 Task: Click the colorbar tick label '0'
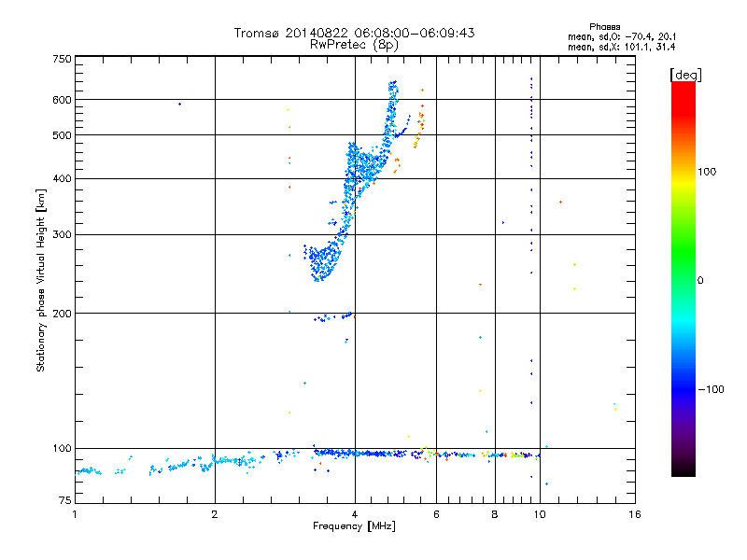pos(700,281)
